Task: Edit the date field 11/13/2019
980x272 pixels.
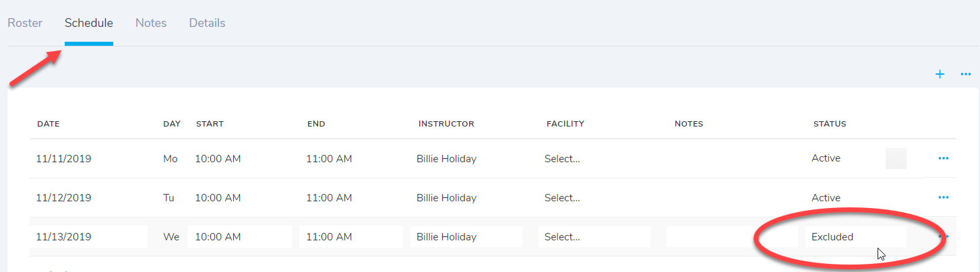Action: coord(89,237)
